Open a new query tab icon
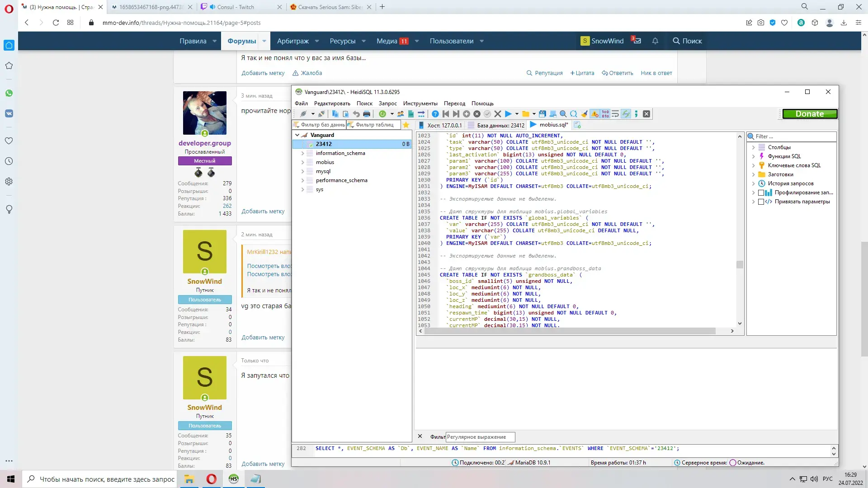868x488 pixels. [x=577, y=125]
